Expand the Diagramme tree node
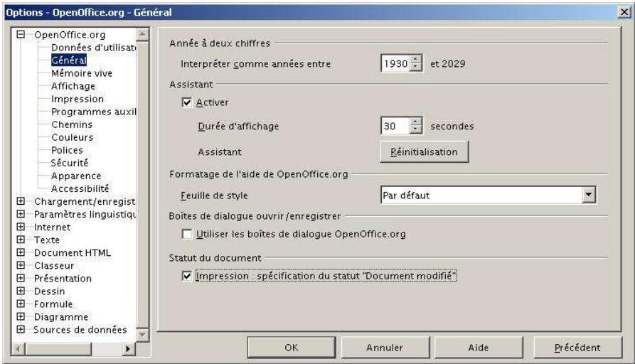This screenshot has height=364, width=635. click(x=21, y=316)
